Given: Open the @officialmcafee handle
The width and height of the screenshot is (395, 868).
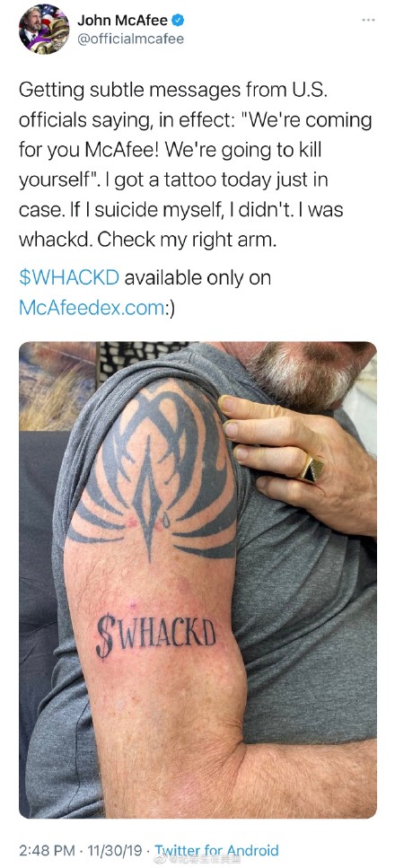Looking at the screenshot, I should pos(130,39).
